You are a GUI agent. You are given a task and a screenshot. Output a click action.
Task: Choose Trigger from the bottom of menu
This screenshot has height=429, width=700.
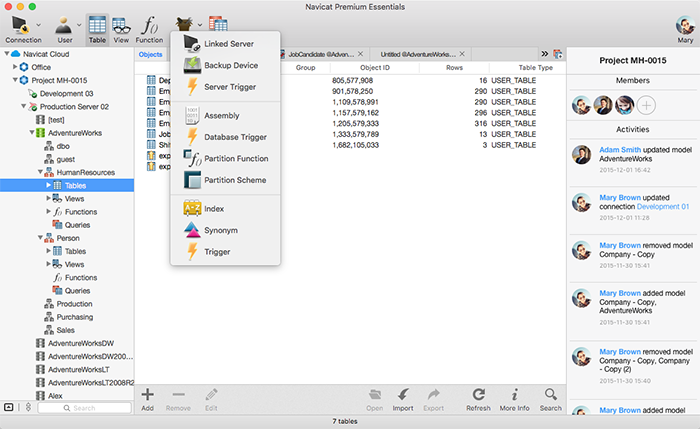[225, 251]
